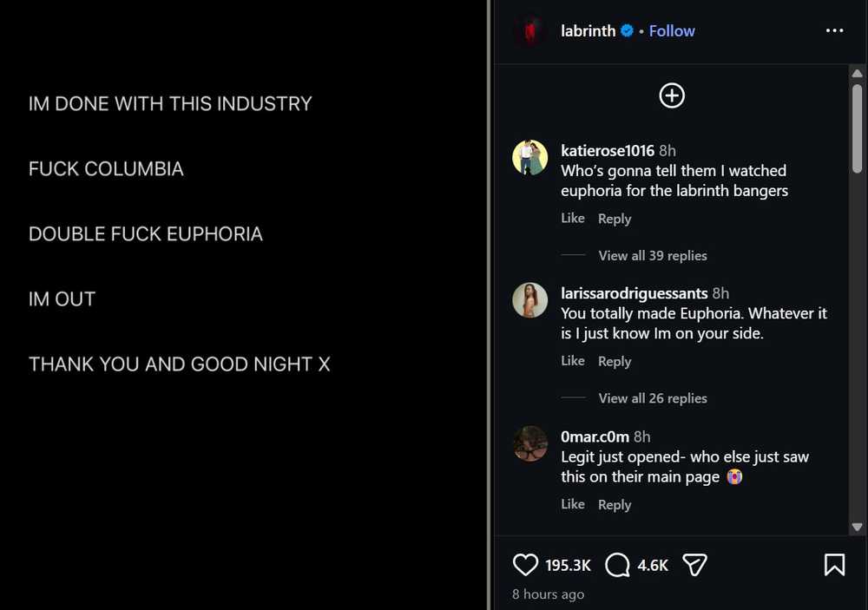Like 0mar.c0m's comment
The image size is (868, 610).
[x=573, y=504]
